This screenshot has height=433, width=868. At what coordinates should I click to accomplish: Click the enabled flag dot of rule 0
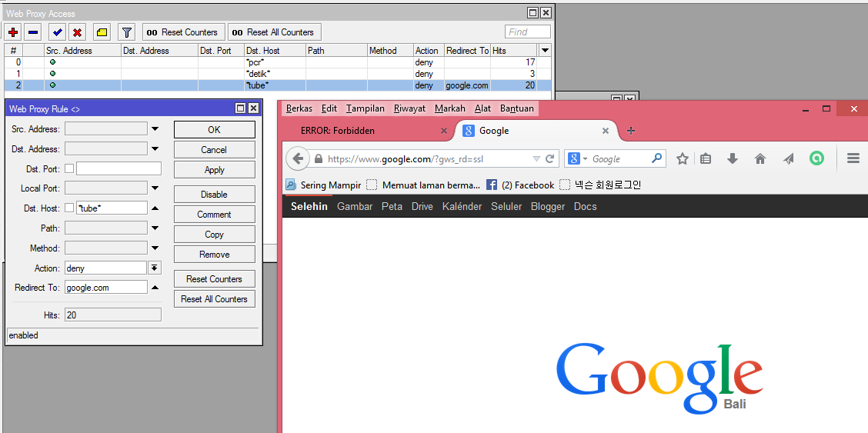tap(52, 62)
